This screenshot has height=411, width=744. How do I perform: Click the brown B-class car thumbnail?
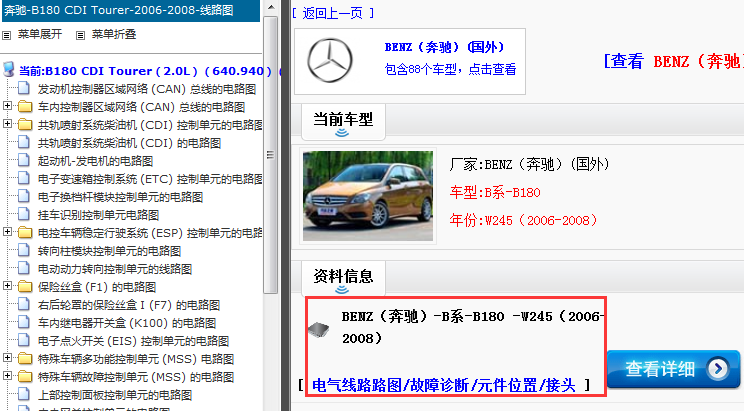pyautogui.click(x=368, y=196)
